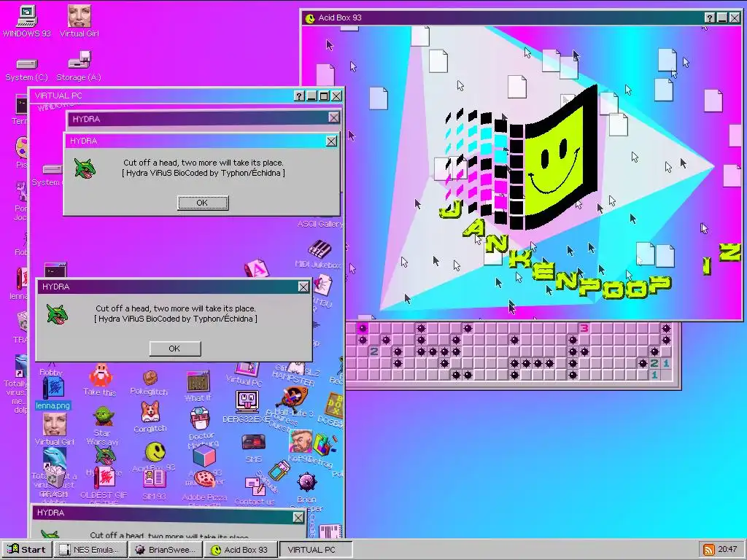Select the VIRTUAL PC taskbar button

[x=315, y=550]
